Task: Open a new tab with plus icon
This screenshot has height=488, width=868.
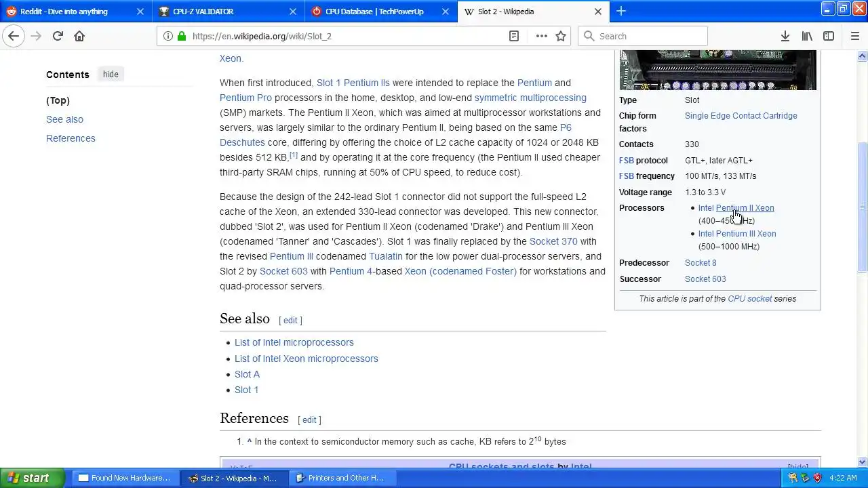Action: (x=621, y=11)
